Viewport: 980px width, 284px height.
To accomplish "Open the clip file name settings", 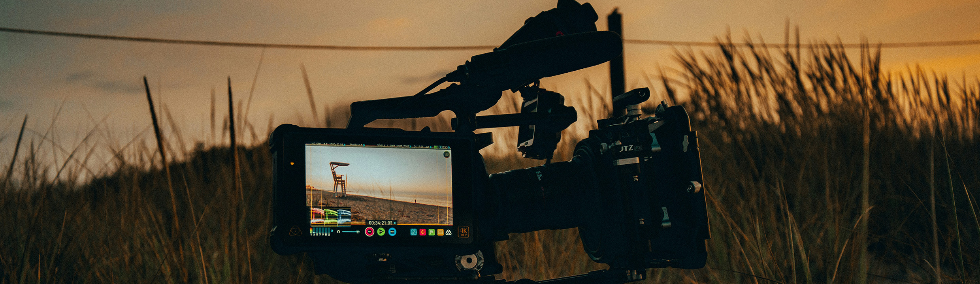I will 394,146.
